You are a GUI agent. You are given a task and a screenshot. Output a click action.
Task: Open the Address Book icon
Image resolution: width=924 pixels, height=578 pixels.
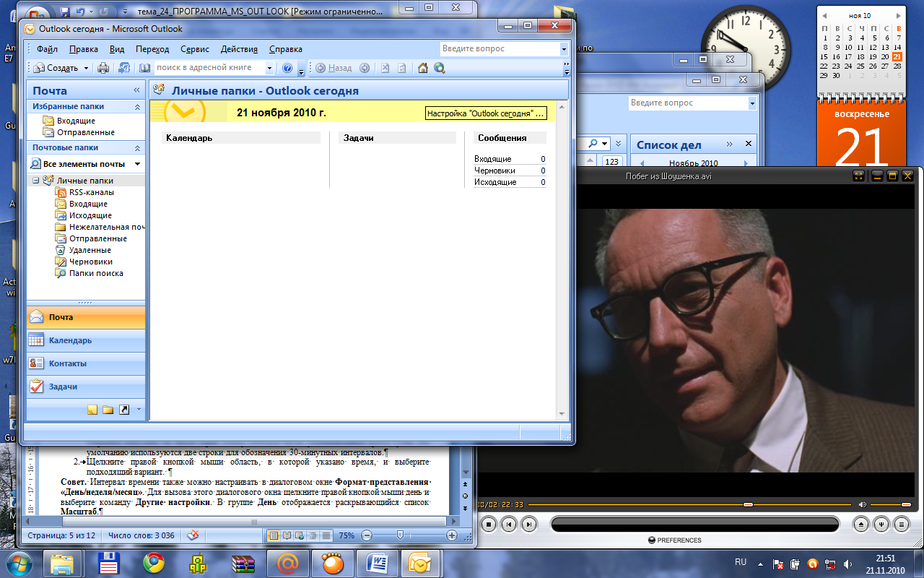(x=144, y=68)
